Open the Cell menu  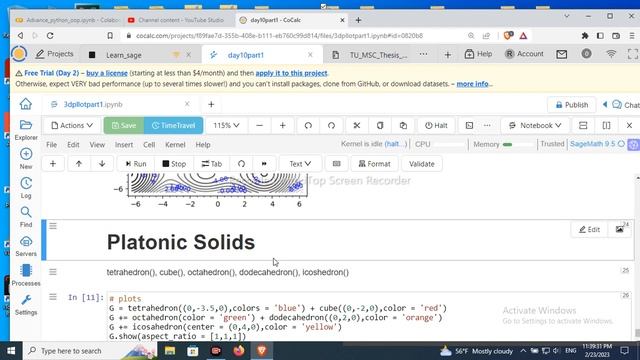pyautogui.click(x=149, y=144)
